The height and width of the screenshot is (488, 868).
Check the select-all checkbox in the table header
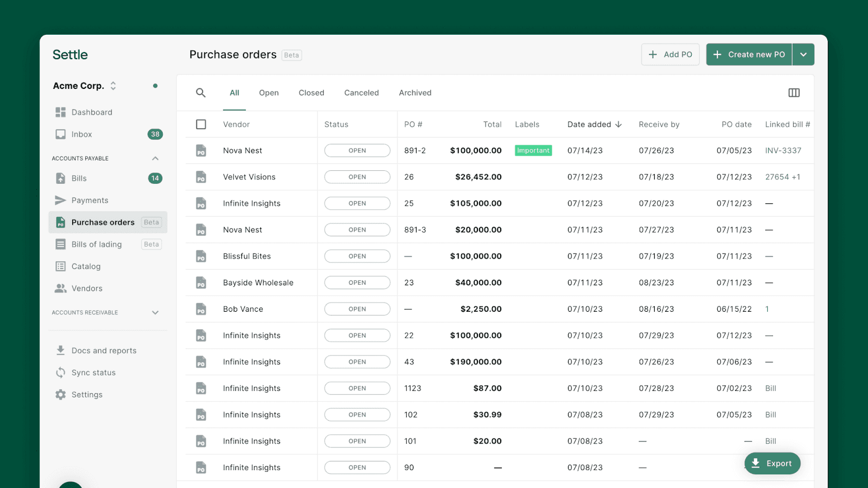coord(201,124)
